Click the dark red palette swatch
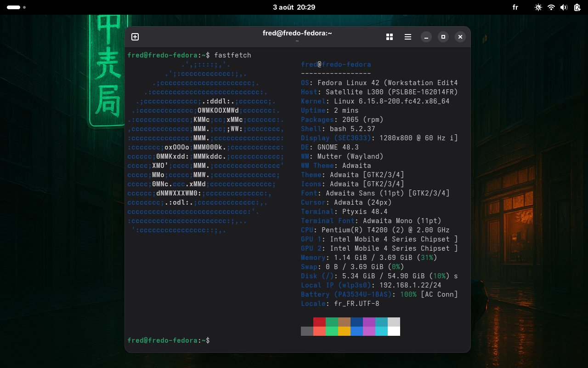The width and height of the screenshot is (588, 368). (319, 322)
